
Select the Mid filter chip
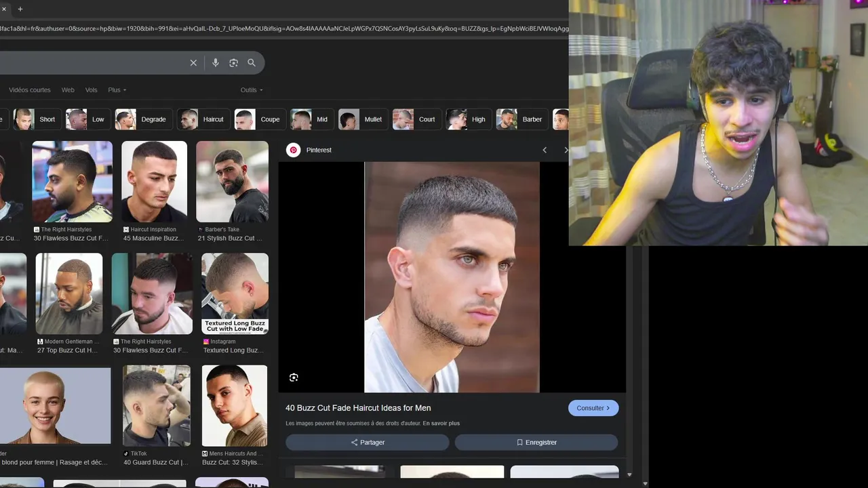313,119
